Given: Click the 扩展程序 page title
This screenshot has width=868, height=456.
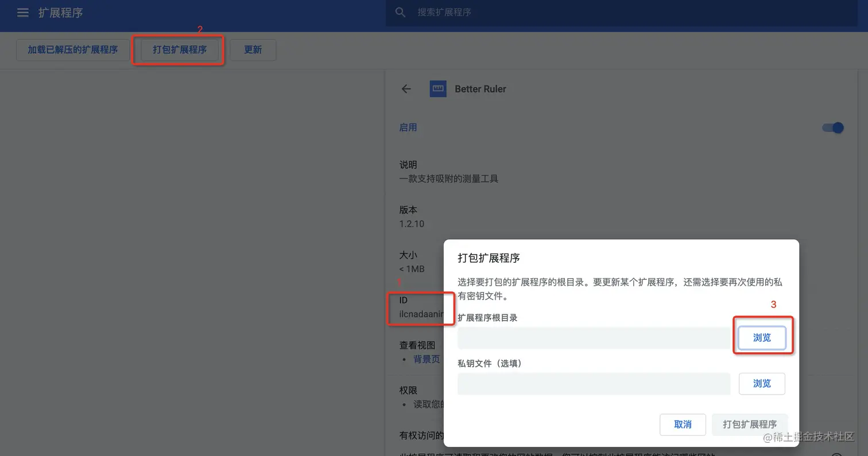Looking at the screenshot, I should pyautogui.click(x=61, y=13).
